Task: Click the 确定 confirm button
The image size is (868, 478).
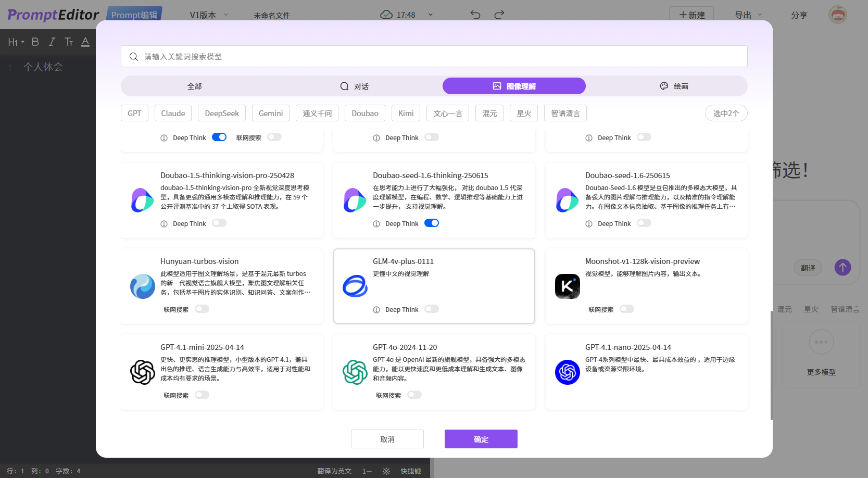Action: pyautogui.click(x=481, y=439)
